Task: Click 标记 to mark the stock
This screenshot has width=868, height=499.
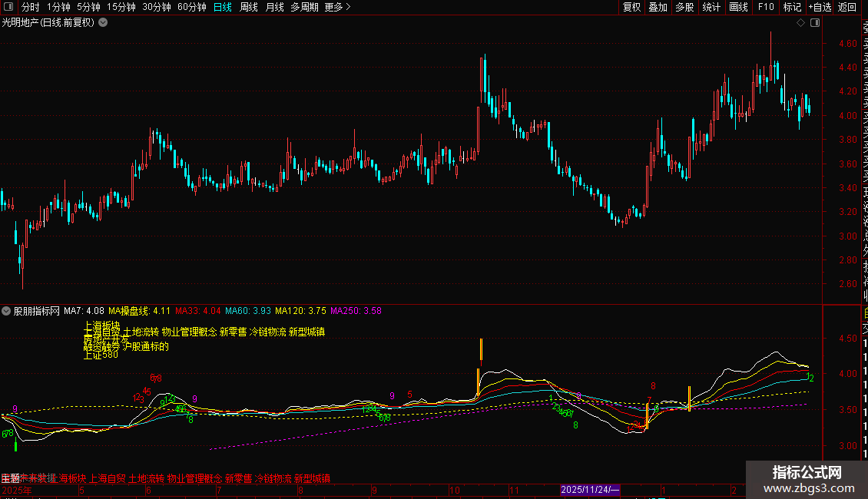Action: [x=792, y=7]
